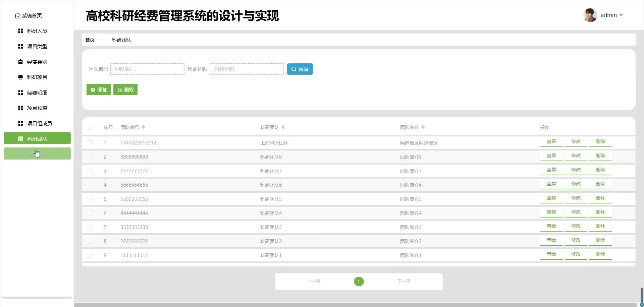
Task: Tick checkbox for row 6666666666
Action: tap(89, 185)
